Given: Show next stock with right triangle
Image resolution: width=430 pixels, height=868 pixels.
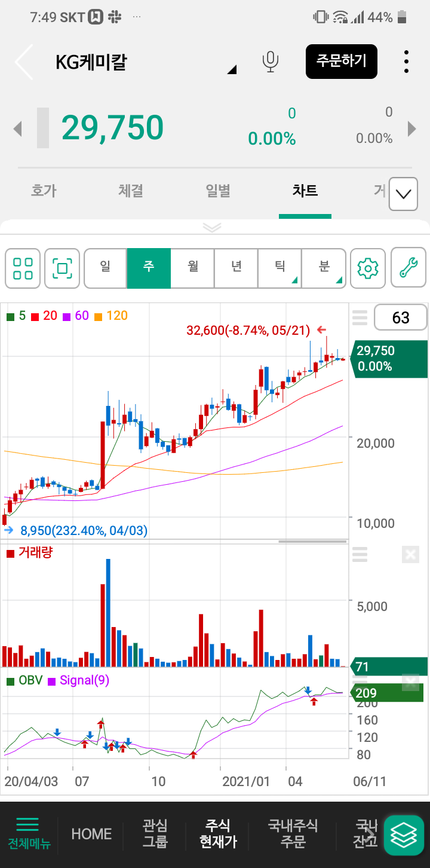Looking at the screenshot, I should (x=411, y=128).
